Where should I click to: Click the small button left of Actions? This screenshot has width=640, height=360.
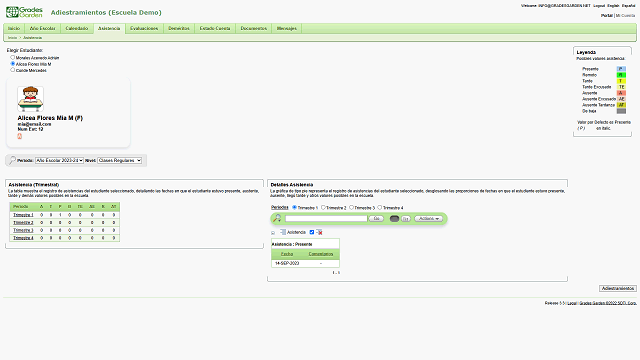point(406,219)
